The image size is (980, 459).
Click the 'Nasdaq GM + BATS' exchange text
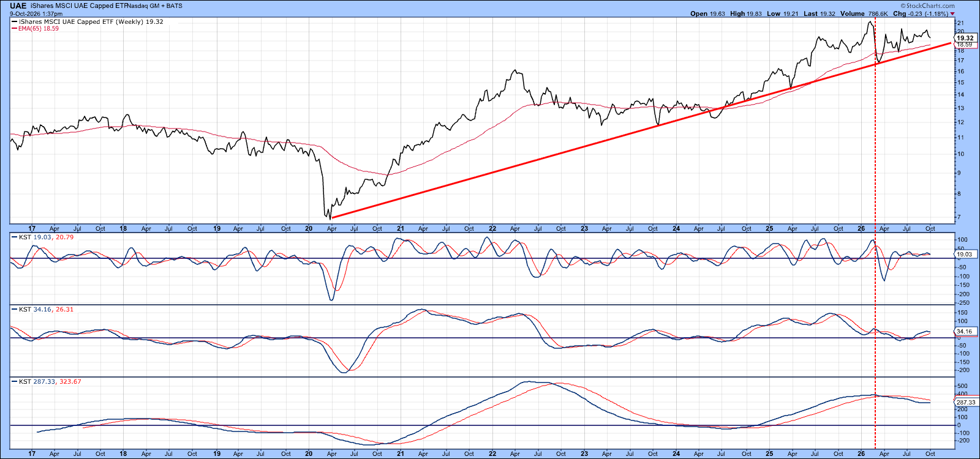click(155, 6)
